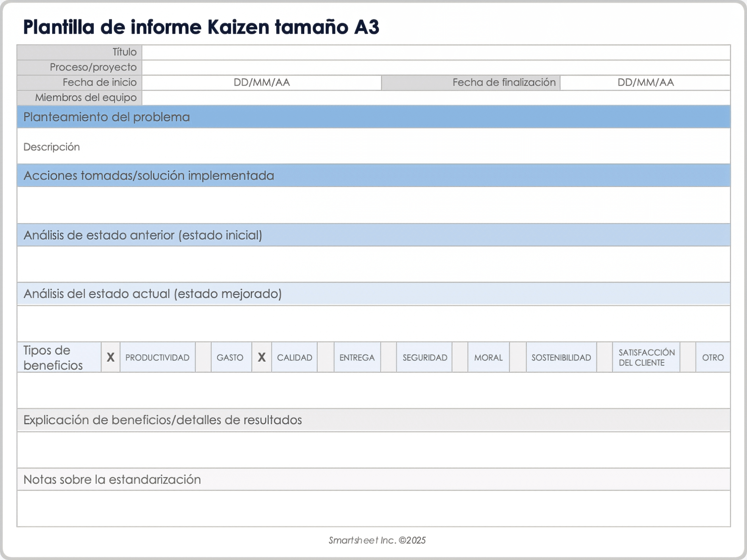This screenshot has height=560, width=747.
Task: Check the SATISFACCIÓN DEL CLIENTE checkbox
Action: [605, 357]
